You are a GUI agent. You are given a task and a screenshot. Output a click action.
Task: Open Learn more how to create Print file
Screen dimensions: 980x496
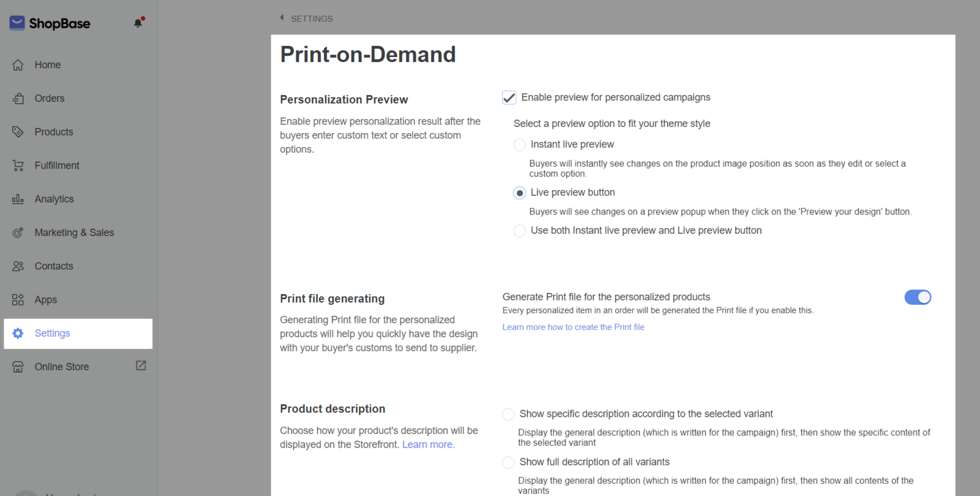573,327
